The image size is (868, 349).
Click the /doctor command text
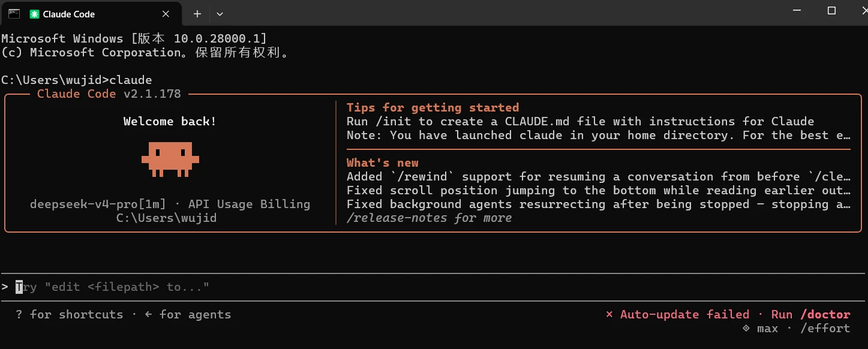point(825,314)
